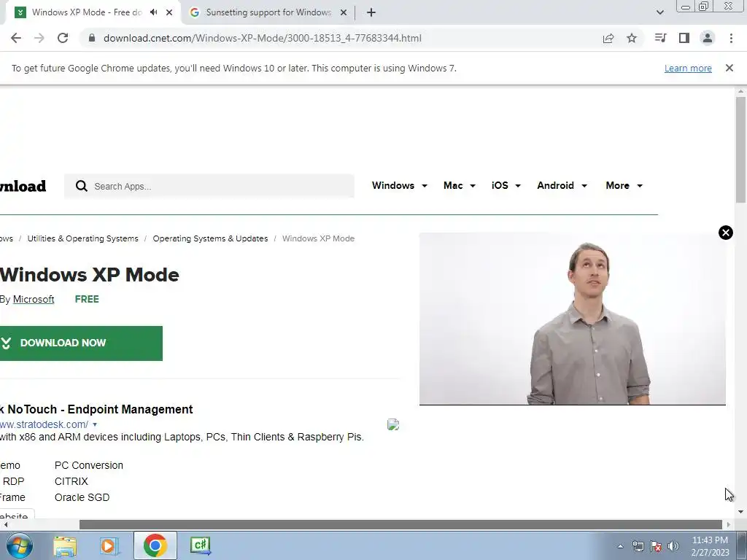
Task: Open the volume speaker tray icon
Action: tap(673, 546)
